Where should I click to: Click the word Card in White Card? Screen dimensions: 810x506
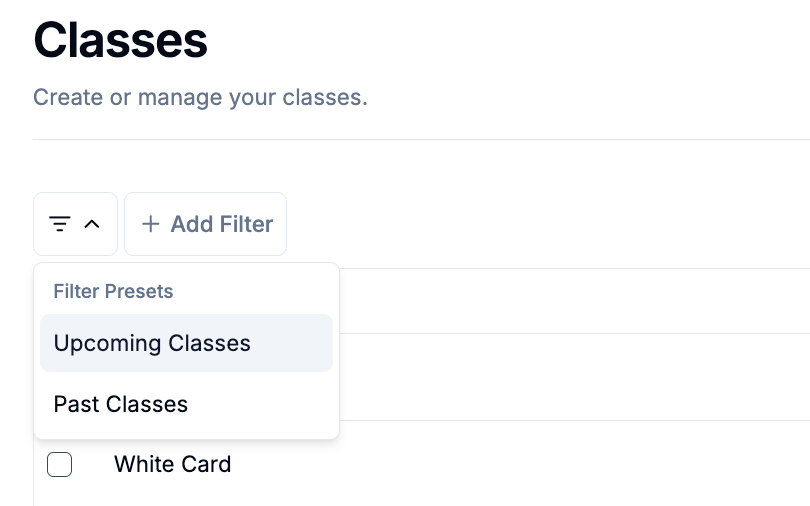[204, 464]
